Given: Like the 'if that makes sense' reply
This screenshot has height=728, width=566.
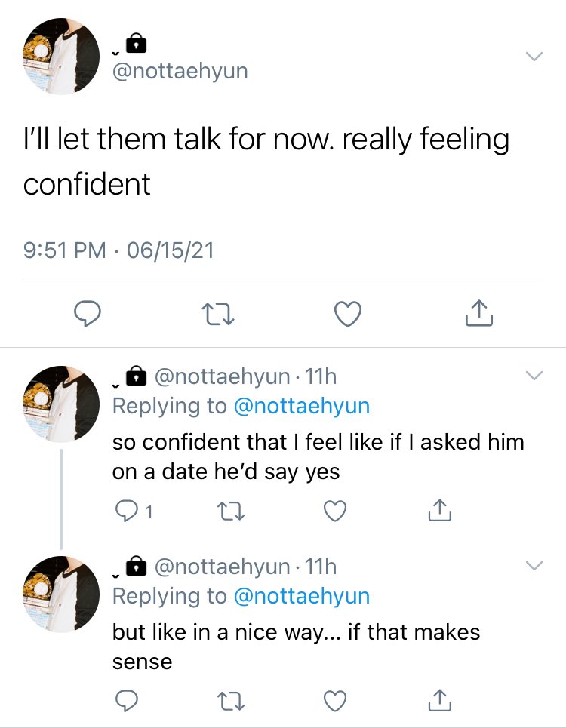Looking at the screenshot, I should tap(335, 701).
